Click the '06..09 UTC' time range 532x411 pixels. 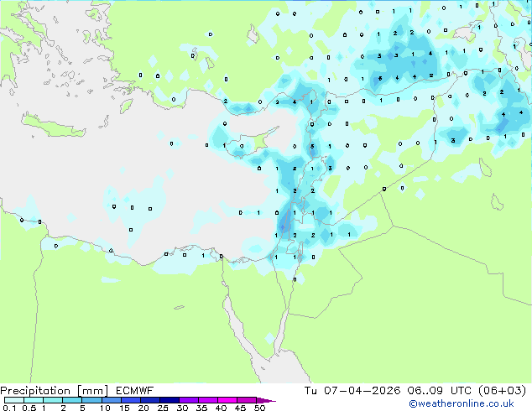[x=440, y=391]
